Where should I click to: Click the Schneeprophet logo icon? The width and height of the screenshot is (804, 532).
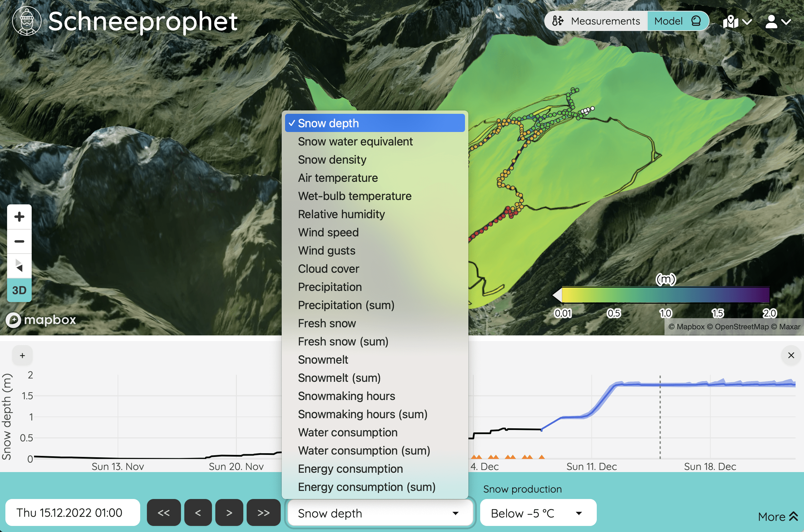coord(27,21)
